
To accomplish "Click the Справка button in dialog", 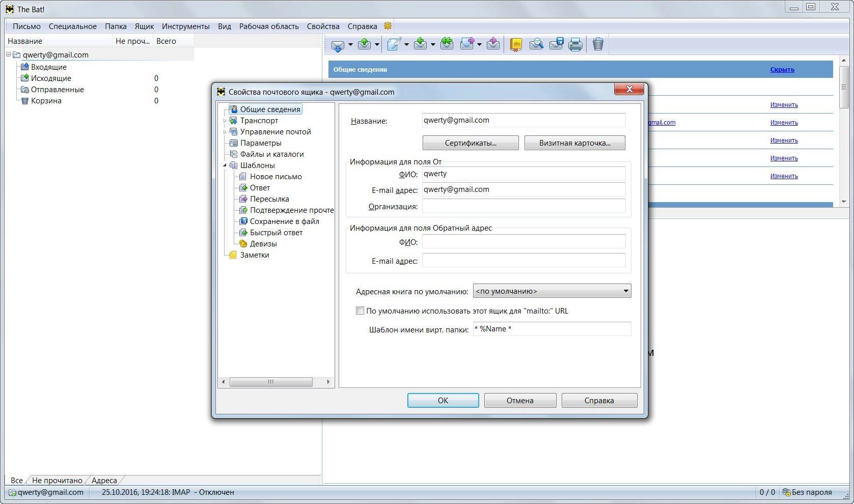I will 599,401.
